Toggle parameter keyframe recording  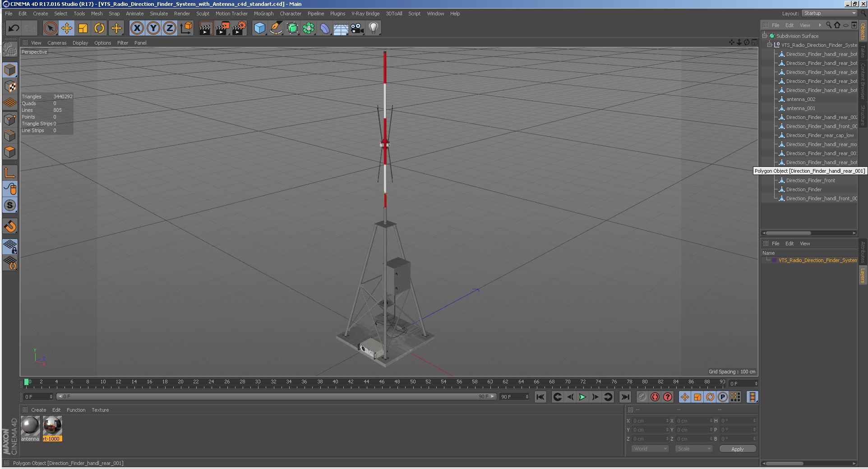(x=723, y=397)
